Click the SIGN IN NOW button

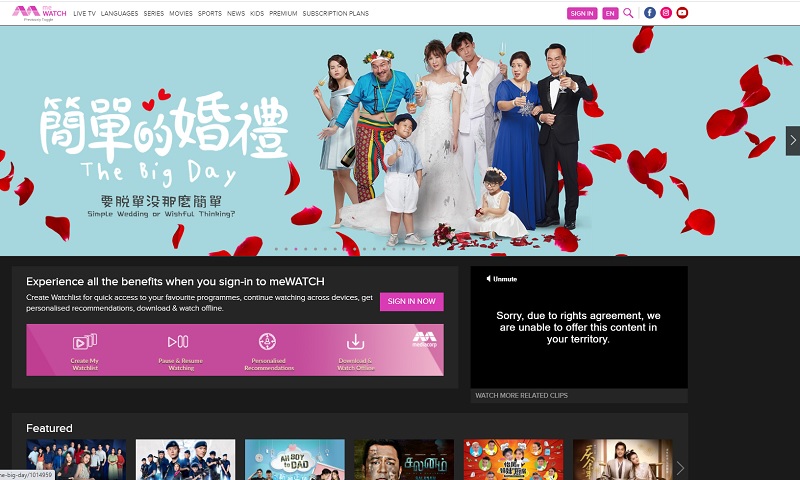coord(412,301)
